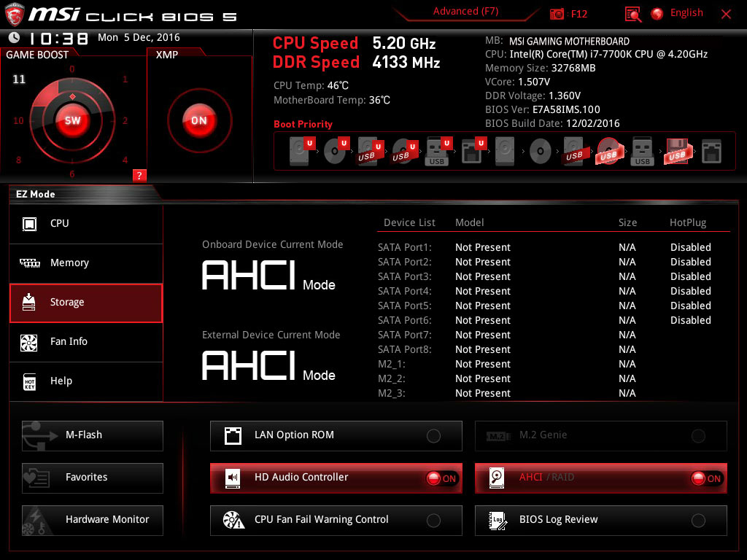Screen dimensions: 747x560
Task: Click the BIOS Ver 'E7A58IMS.100' text
Action: tap(566, 109)
